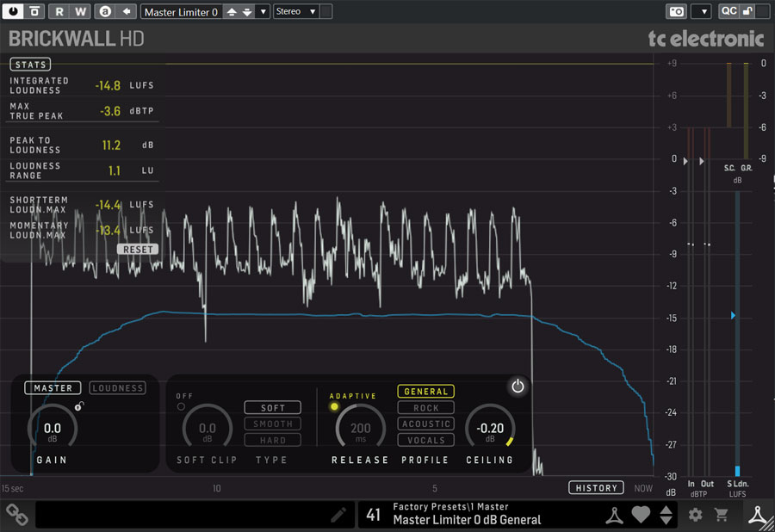
Task: Select the LOUDNESS mode tab
Action: [x=118, y=388]
